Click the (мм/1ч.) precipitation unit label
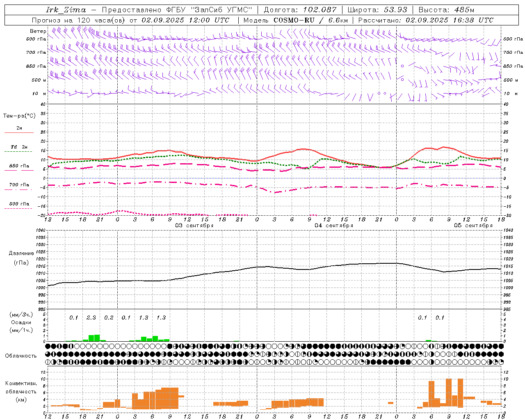 pos(21,330)
